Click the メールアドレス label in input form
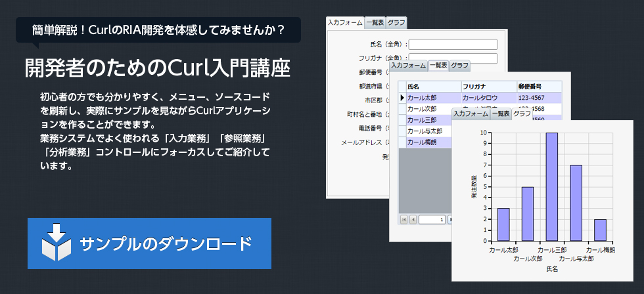 tap(362, 142)
